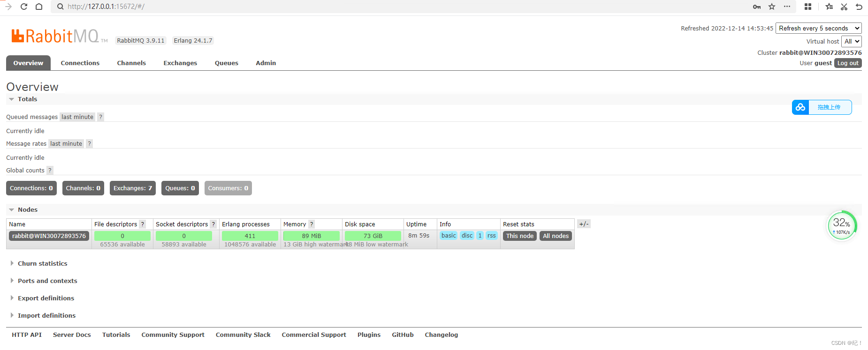Click the undo arrow icon in toolbar
868x350 pixels.
pos(859,7)
